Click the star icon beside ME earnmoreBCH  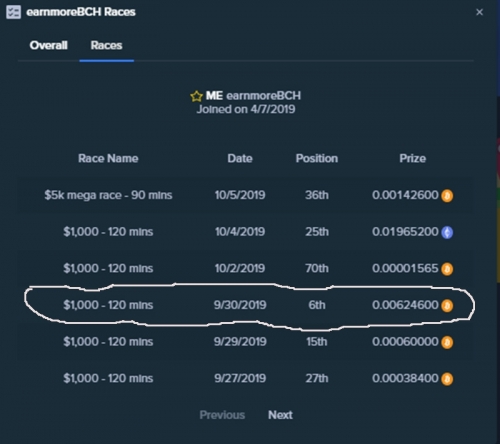click(x=196, y=96)
